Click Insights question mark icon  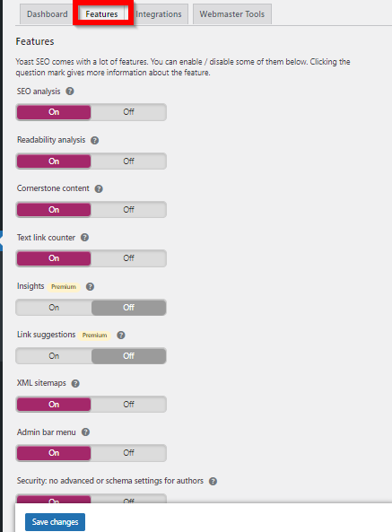click(x=90, y=287)
